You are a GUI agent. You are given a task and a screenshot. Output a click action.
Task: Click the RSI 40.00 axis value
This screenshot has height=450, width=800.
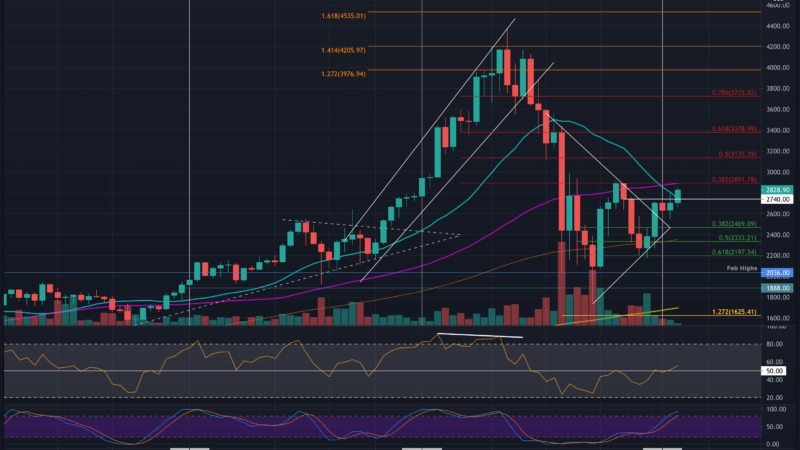click(x=774, y=380)
